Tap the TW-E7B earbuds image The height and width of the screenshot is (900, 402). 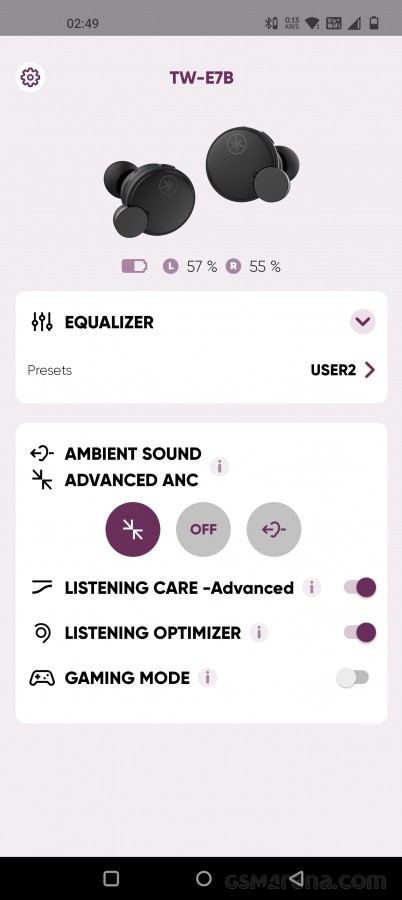click(x=202, y=182)
